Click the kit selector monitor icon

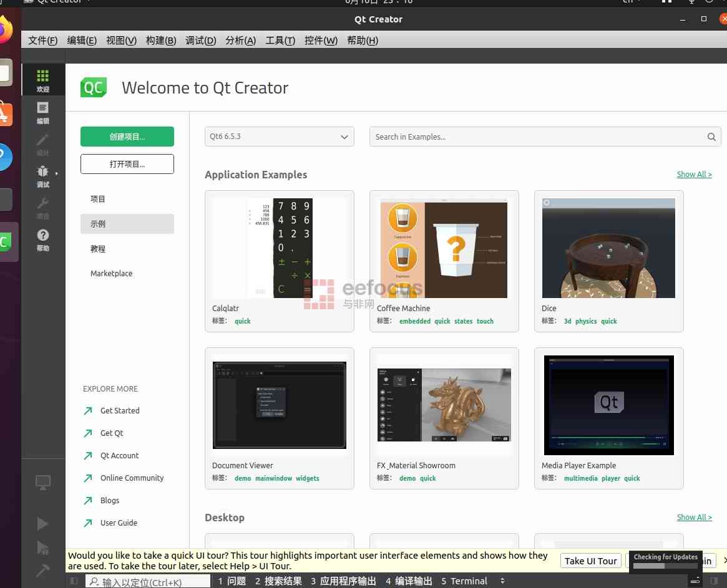[x=42, y=482]
